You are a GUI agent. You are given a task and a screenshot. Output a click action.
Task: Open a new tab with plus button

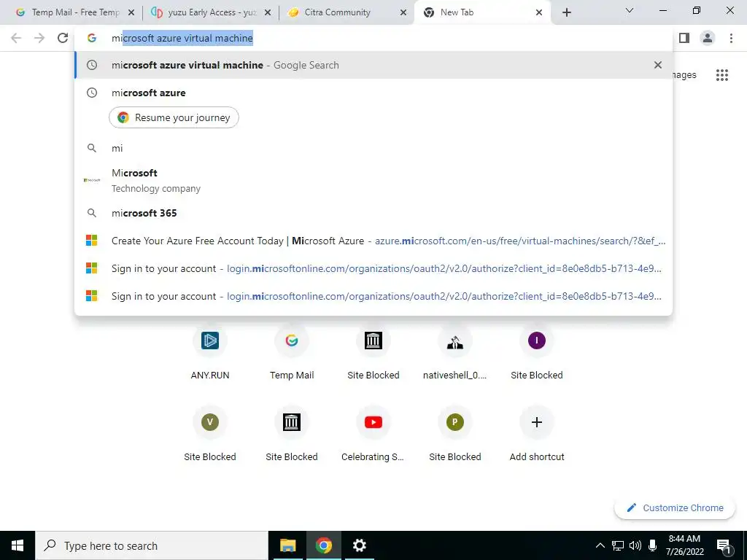[x=566, y=12]
